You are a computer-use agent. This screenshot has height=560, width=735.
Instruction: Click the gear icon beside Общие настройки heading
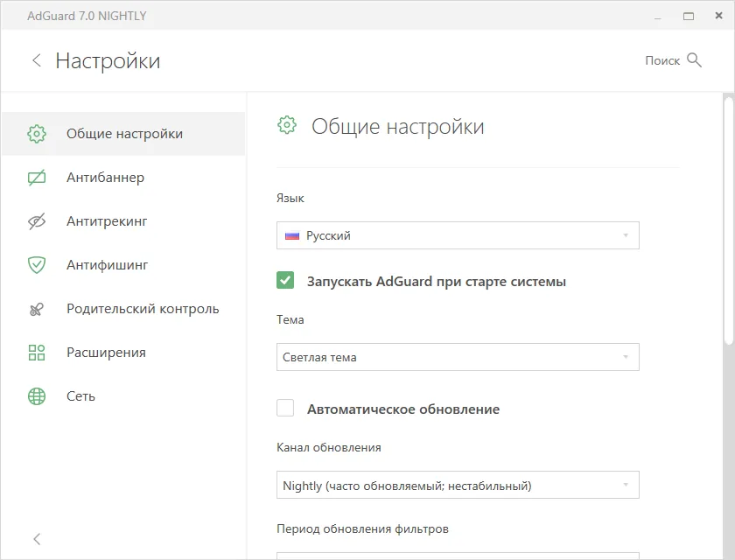pos(287,125)
